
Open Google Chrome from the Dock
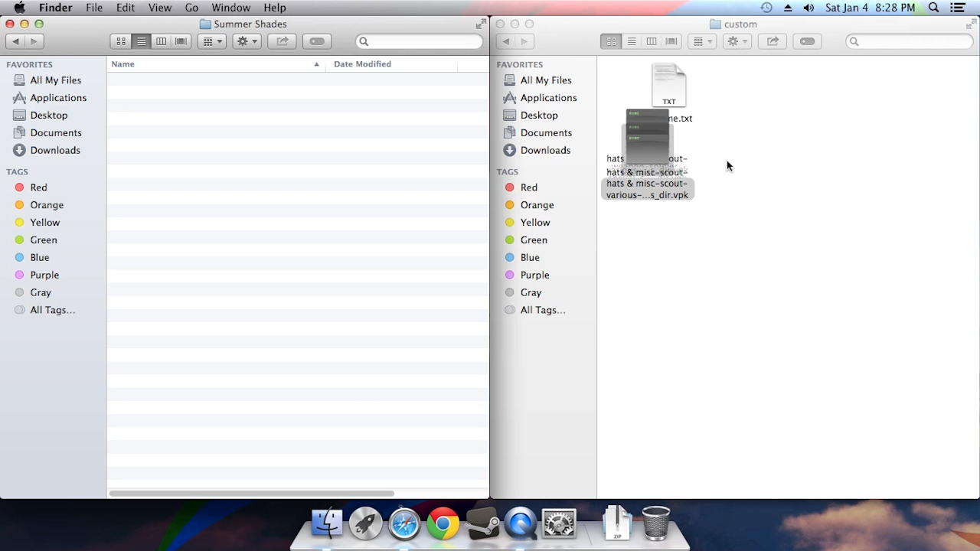coord(443,523)
